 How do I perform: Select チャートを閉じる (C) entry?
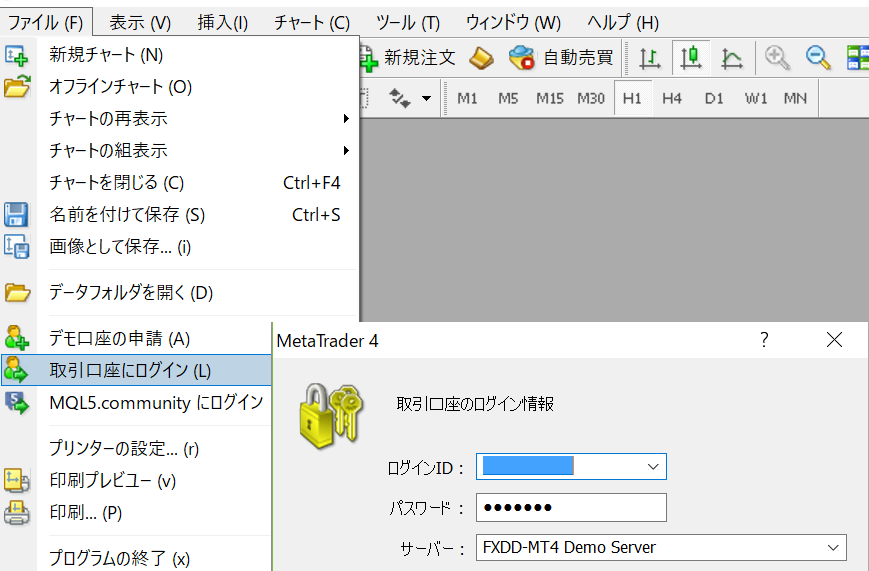tap(180, 182)
